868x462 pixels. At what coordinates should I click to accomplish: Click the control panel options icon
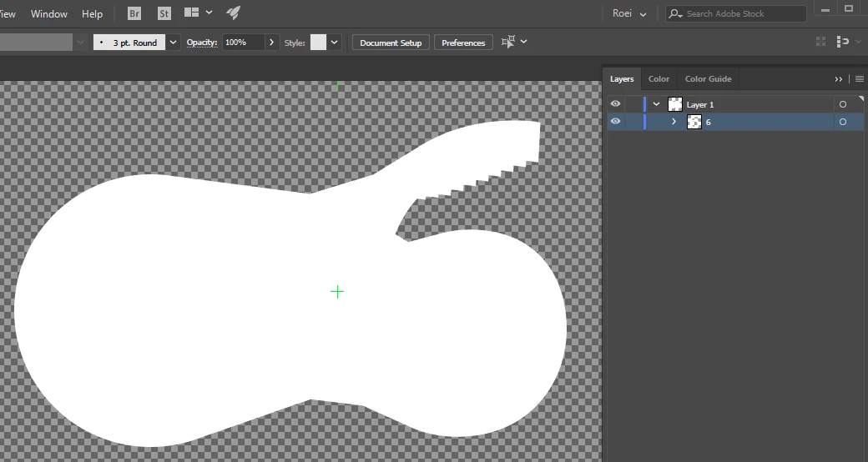point(842,42)
